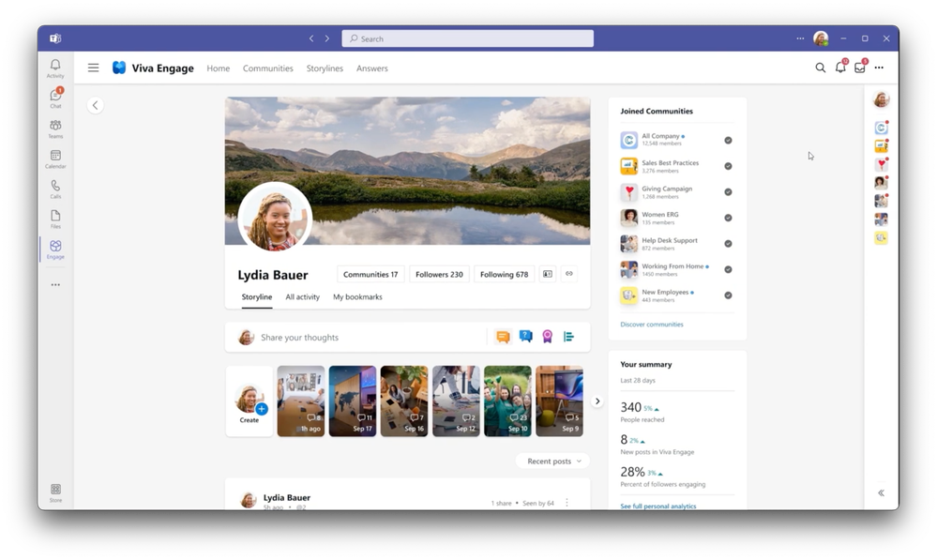Viewport: 937px width, 560px height.
Task: Show more apps ellipsis in sidebar
Action: click(x=55, y=284)
